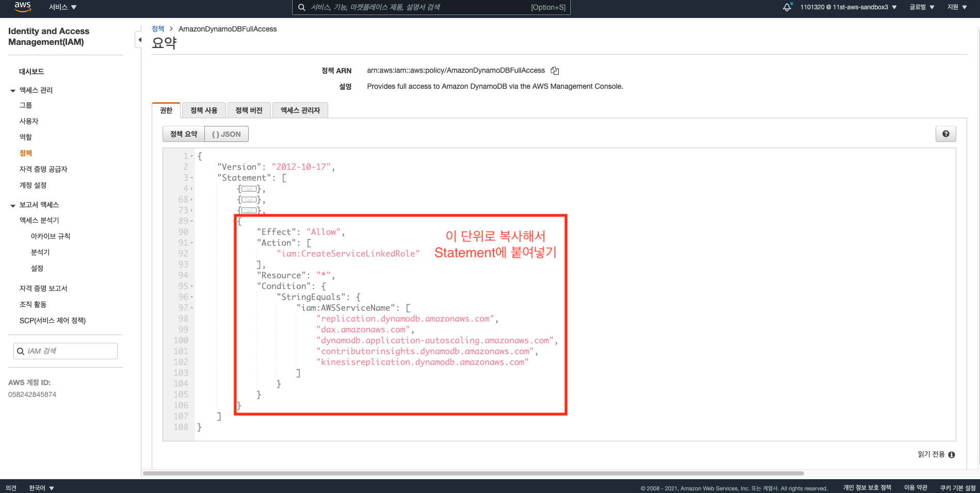The image size is (980, 493).
Task: Click the help question mark button
Action: [945, 134]
